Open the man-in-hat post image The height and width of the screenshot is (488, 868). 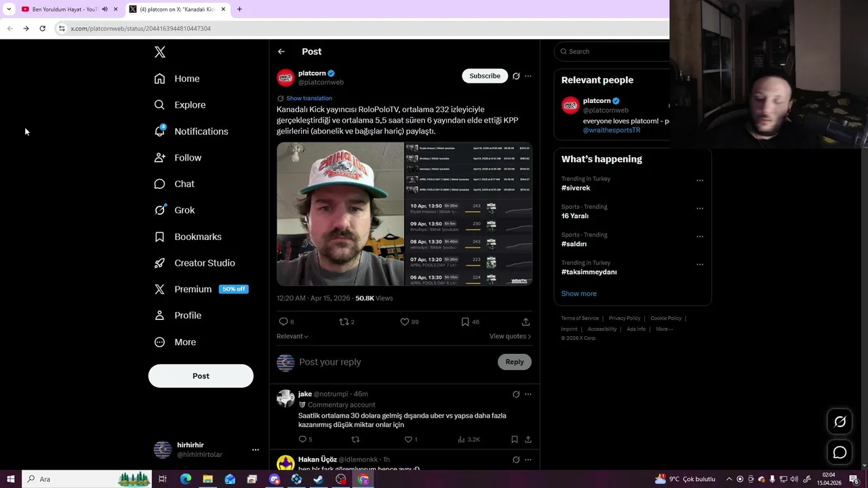click(340, 214)
